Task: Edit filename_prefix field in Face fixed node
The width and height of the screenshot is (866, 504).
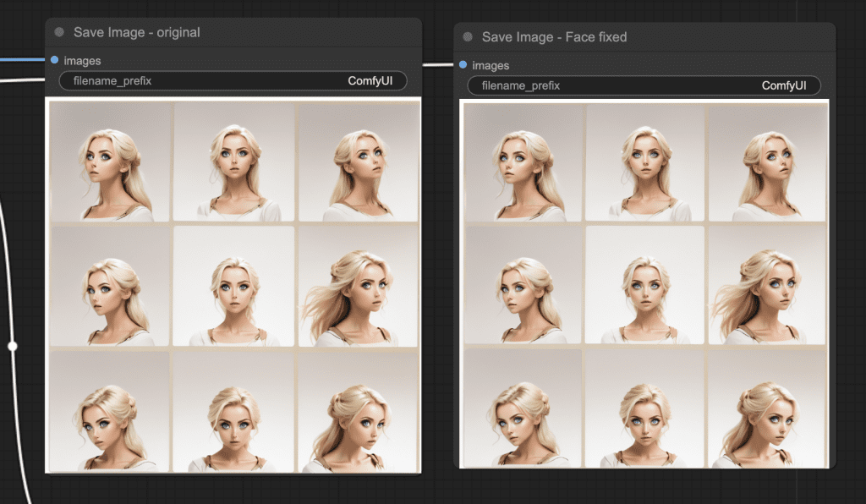Action: pos(644,85)
